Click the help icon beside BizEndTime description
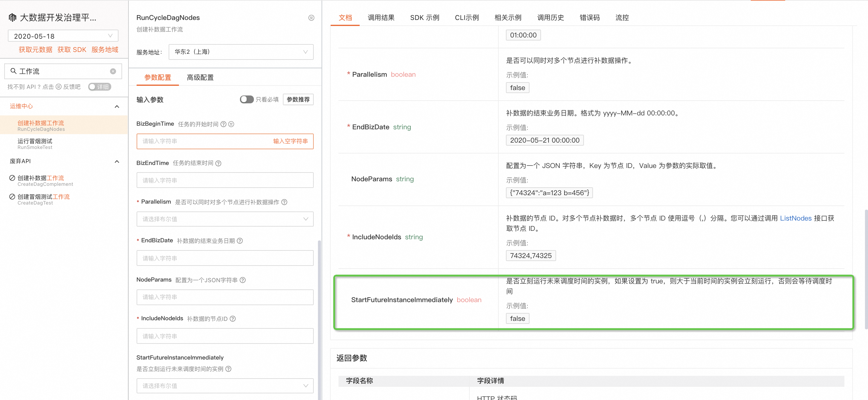The width and height of the screenshot is (868, 400). [218, 163]
